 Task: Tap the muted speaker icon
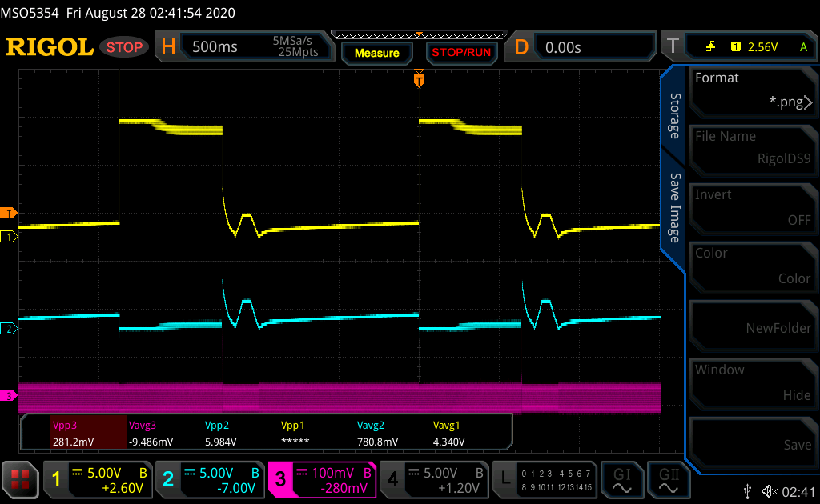[770, 491]
